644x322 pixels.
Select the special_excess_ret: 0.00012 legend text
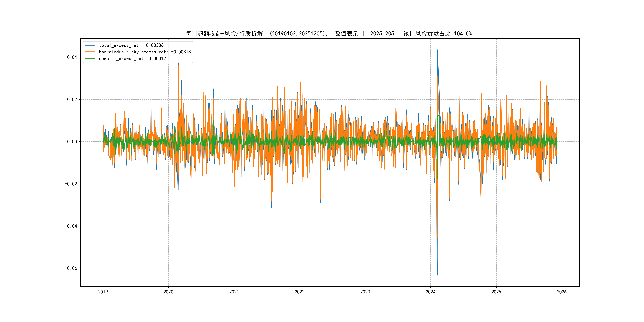pyautogui.click(x=132, y=58)
